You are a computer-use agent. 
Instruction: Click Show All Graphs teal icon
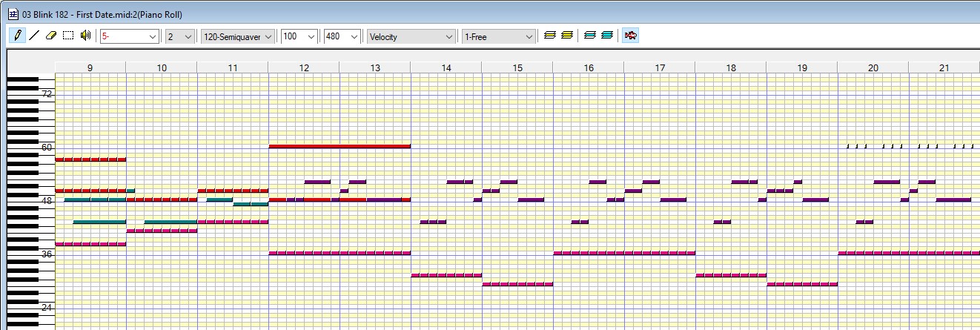click(x=607, y=36)
